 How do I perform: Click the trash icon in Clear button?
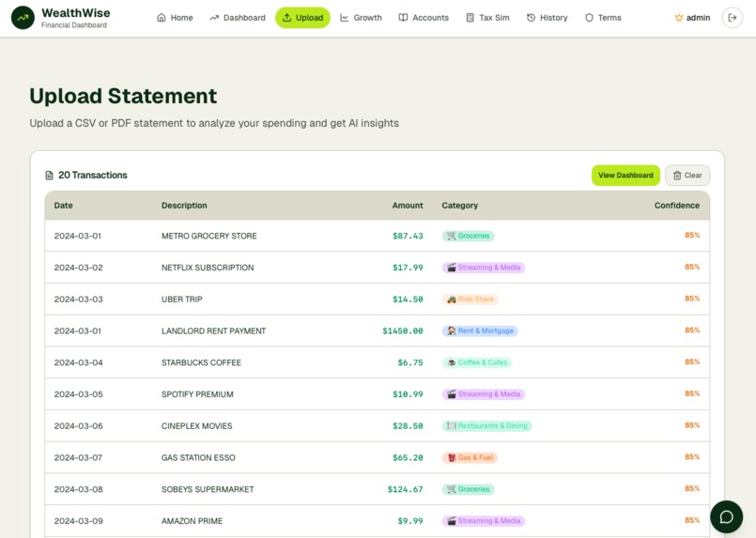click(677, 176)
